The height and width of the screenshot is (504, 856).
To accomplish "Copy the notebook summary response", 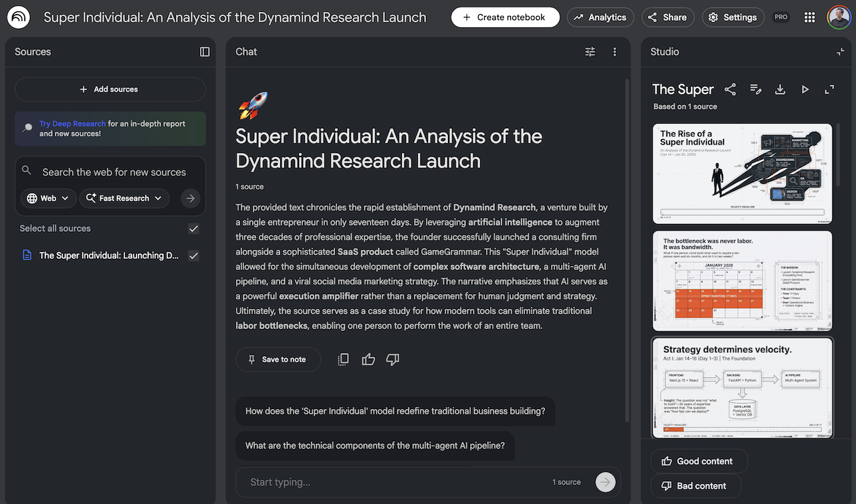I will [x=343, y=359].
